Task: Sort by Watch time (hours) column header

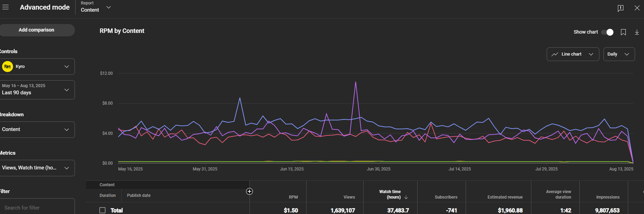Action: point(390,194)
